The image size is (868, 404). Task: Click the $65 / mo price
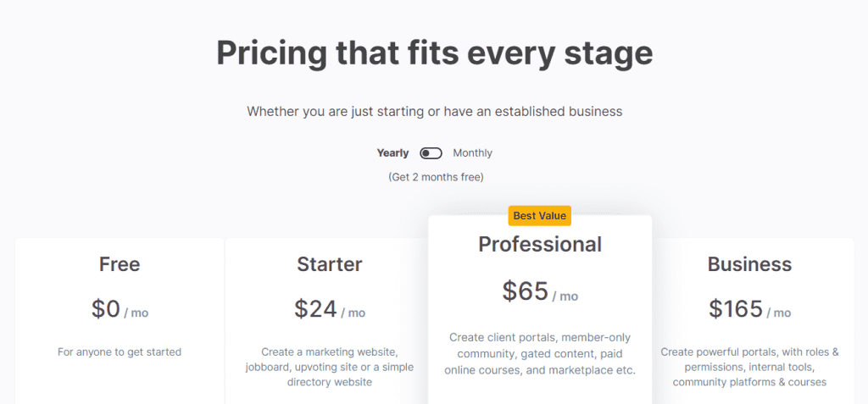(540, 291)
